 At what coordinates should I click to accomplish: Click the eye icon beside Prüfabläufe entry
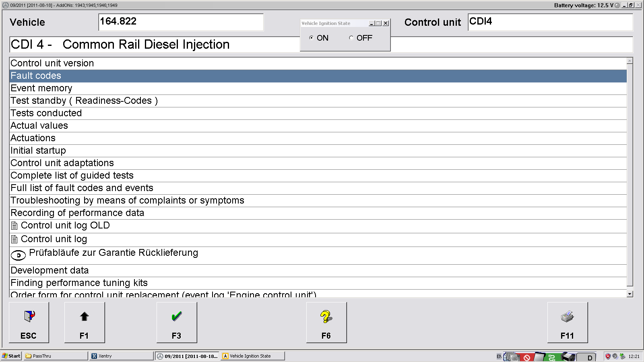[18, 255]
